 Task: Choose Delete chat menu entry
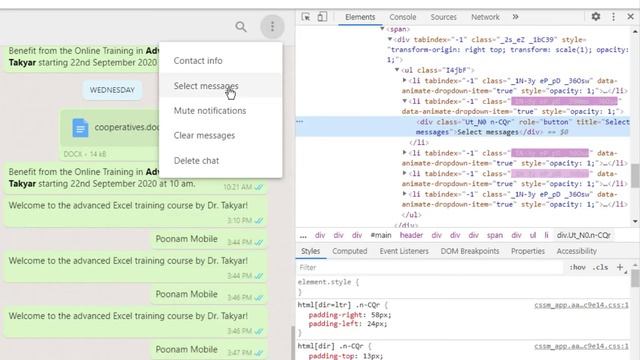pos(220,161)
